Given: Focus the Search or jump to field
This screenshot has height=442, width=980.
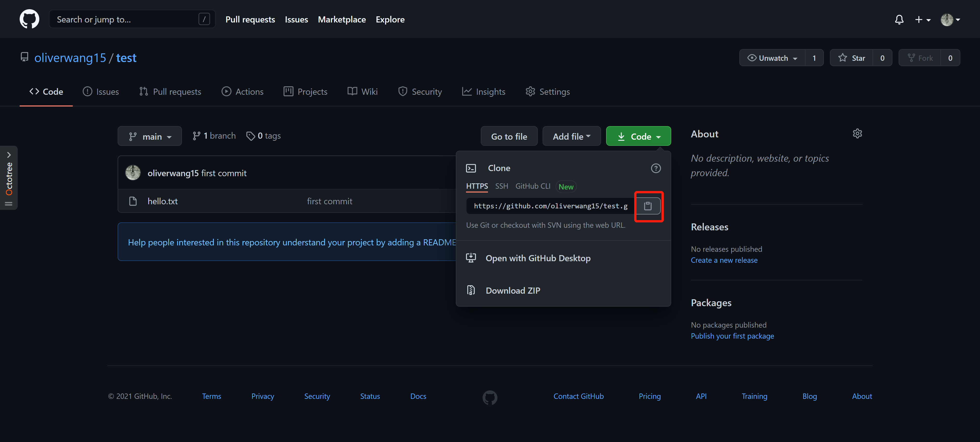Looking at the screenshot, I should (x=132, y=19).
